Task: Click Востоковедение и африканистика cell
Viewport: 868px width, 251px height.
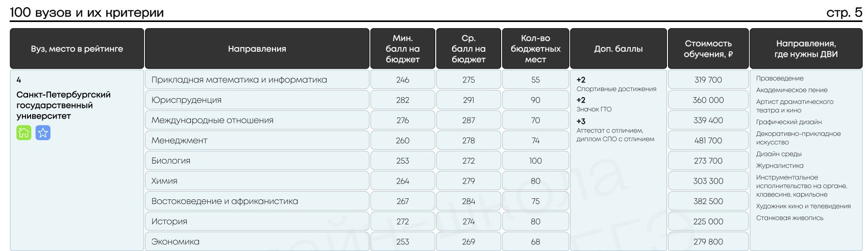Action: (x=257, y=201)
